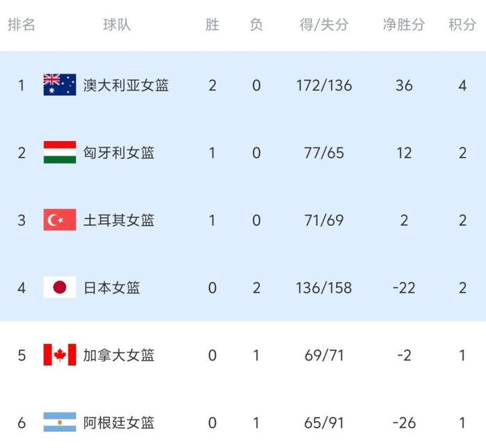The width and height of the screenshot is (486, 448).
Task: Click the Argentina flag icon
Action: (60, 422)
